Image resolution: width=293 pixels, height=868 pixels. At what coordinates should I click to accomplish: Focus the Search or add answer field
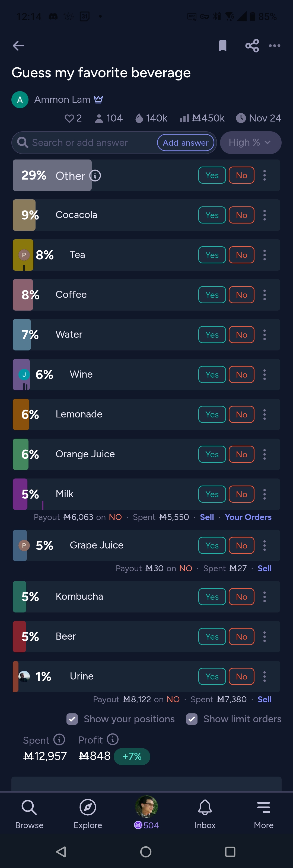coord(91,142)
